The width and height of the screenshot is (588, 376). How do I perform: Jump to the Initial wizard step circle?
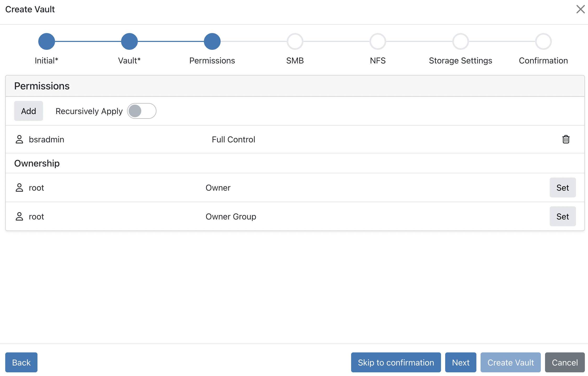(47, 41)
